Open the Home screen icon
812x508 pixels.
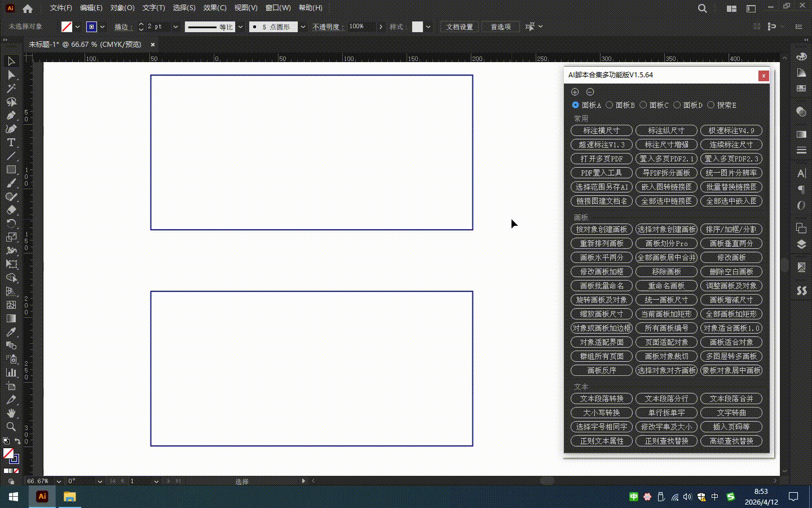[x=28, y=8]
